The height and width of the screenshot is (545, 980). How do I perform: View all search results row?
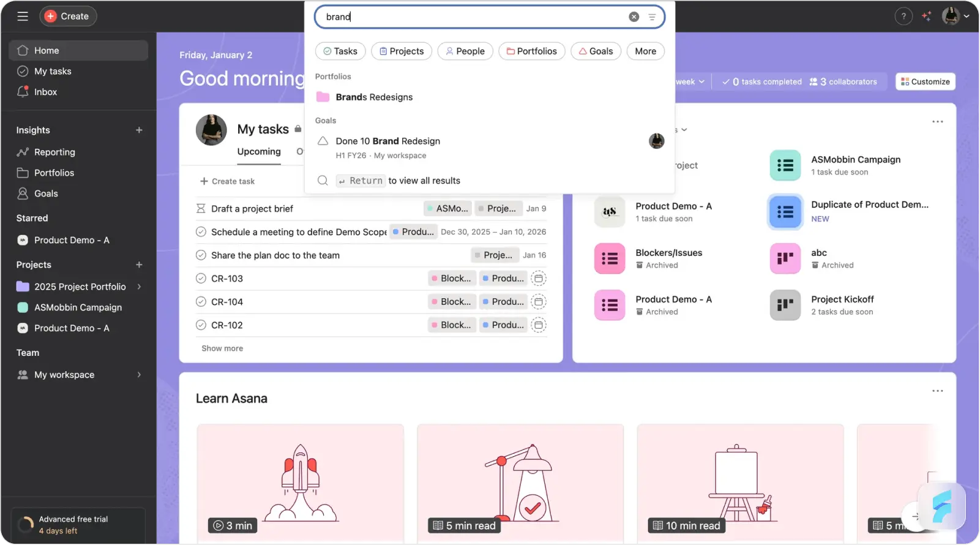490,181
